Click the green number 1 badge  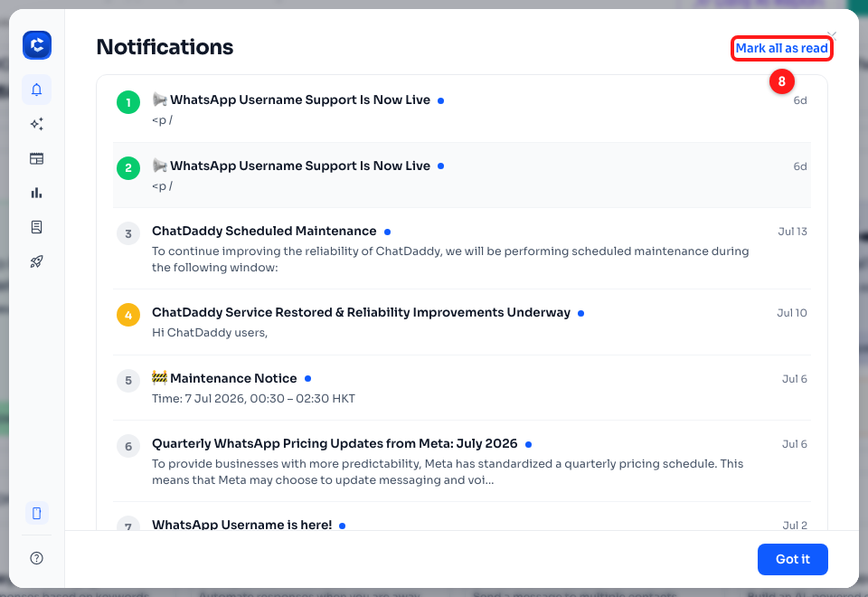coord(128,102)
